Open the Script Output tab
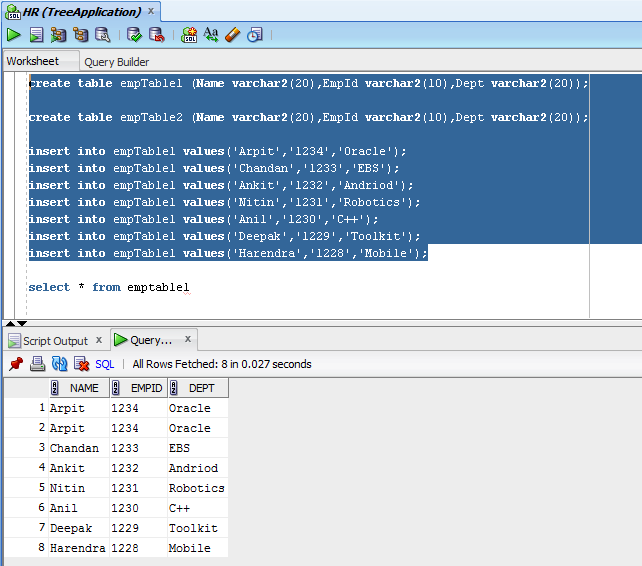 coord(55,341)
